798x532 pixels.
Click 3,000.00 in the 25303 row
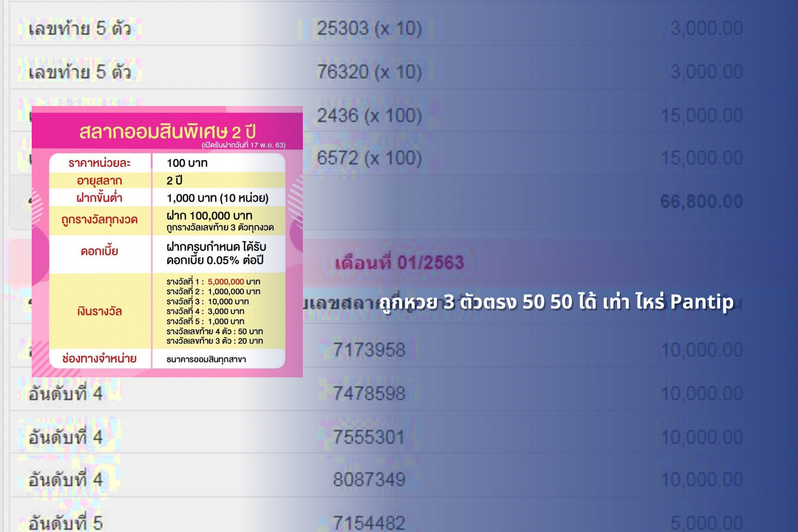[x=707, y=28]
